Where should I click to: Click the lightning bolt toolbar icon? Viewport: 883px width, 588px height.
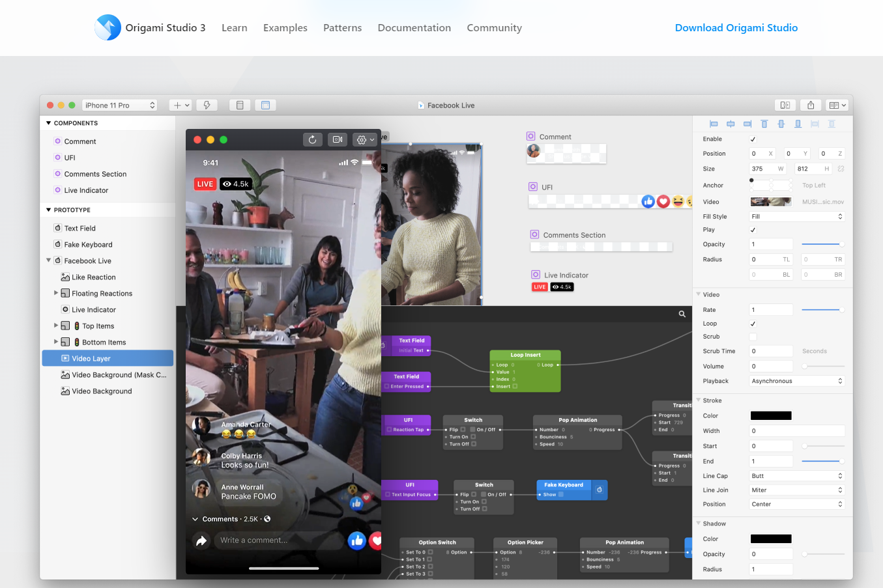(x=207, y=105)
